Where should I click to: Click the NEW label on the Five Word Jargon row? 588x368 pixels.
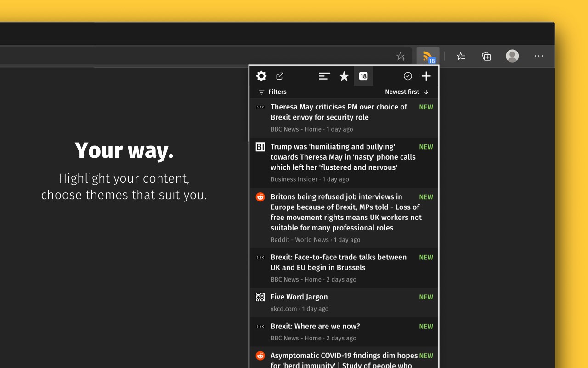pos(426,297)
